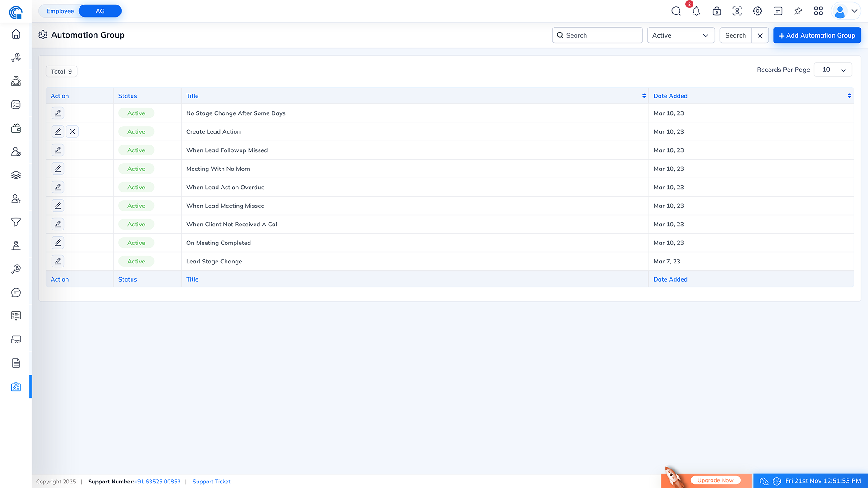The height and width of the screenshot is (488, 868).
Task: Click Add Automation Group button
Action: tap(816, 35)
